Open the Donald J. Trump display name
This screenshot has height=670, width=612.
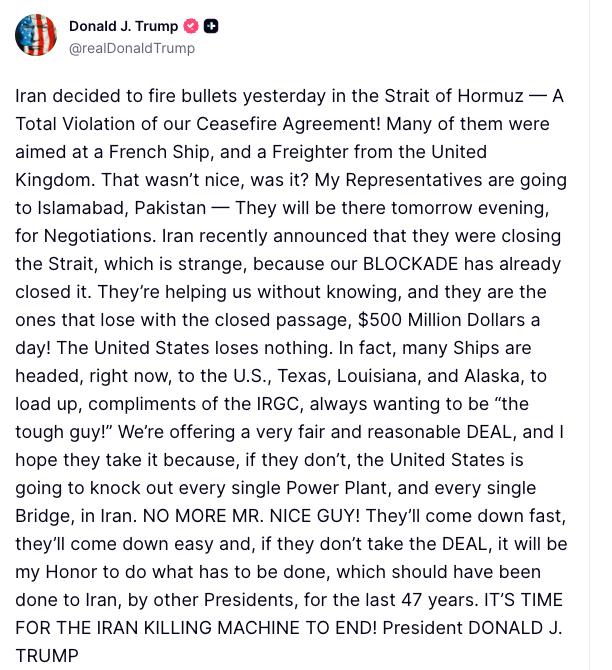pyautogui.click(x=123, y=26)
